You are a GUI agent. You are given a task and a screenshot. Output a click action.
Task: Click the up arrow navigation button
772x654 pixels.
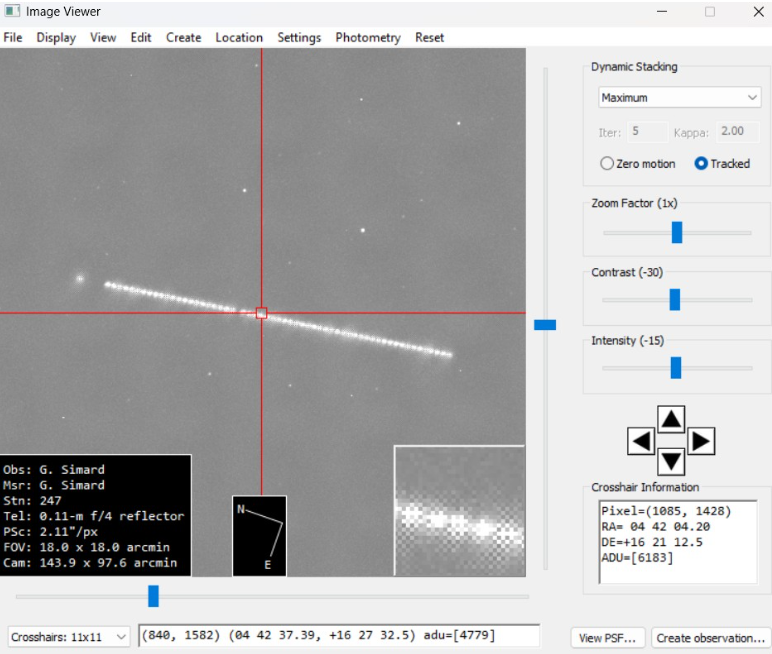[x=671, y=418]
